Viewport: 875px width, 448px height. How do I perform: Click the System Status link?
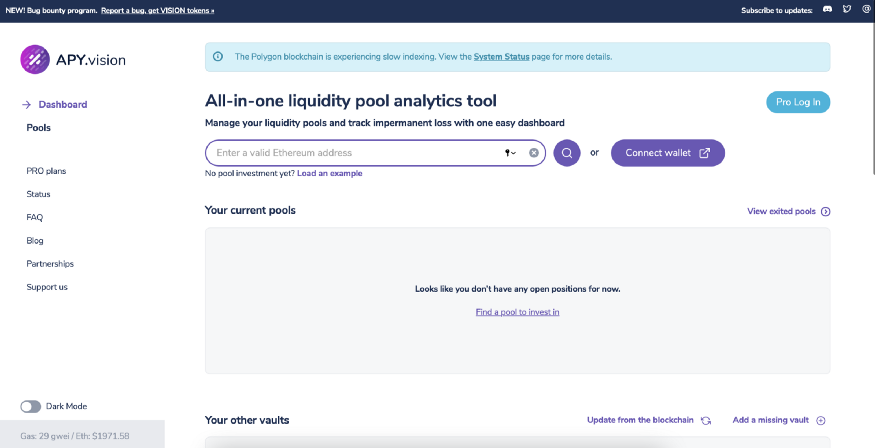pyautogui.click(x=502, y=57)
